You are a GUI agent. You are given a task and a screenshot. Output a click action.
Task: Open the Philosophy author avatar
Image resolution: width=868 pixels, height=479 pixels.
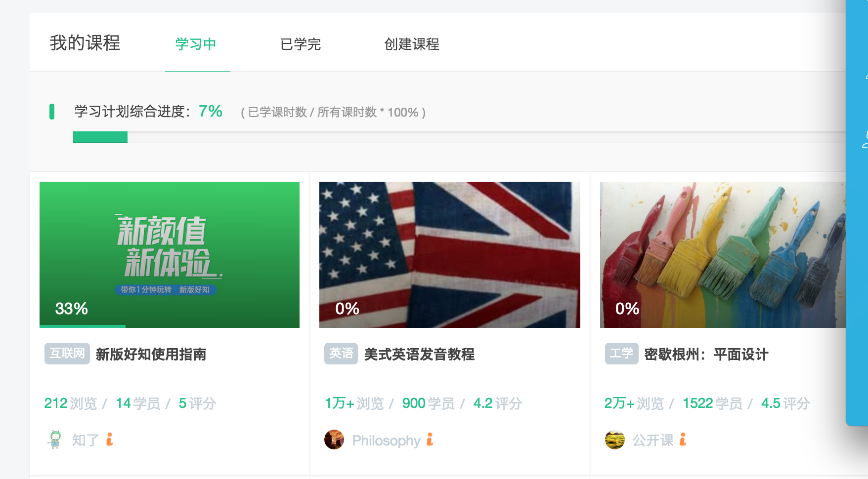pyautogui.click(x=334, y=439)
